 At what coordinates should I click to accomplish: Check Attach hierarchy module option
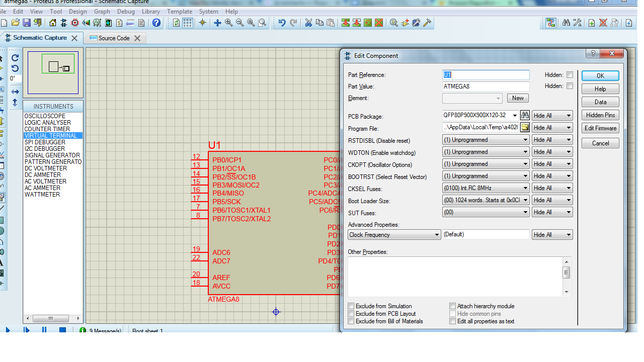[453, 306]
